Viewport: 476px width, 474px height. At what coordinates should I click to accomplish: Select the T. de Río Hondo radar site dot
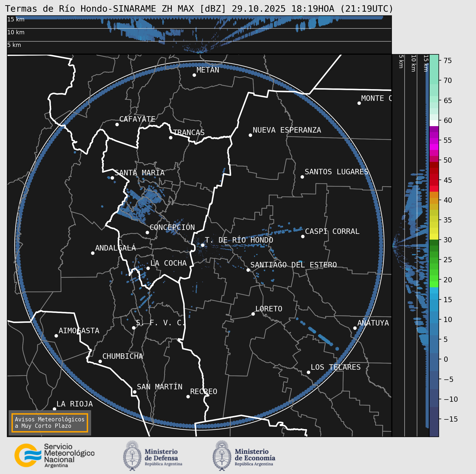tap(203, 245)
